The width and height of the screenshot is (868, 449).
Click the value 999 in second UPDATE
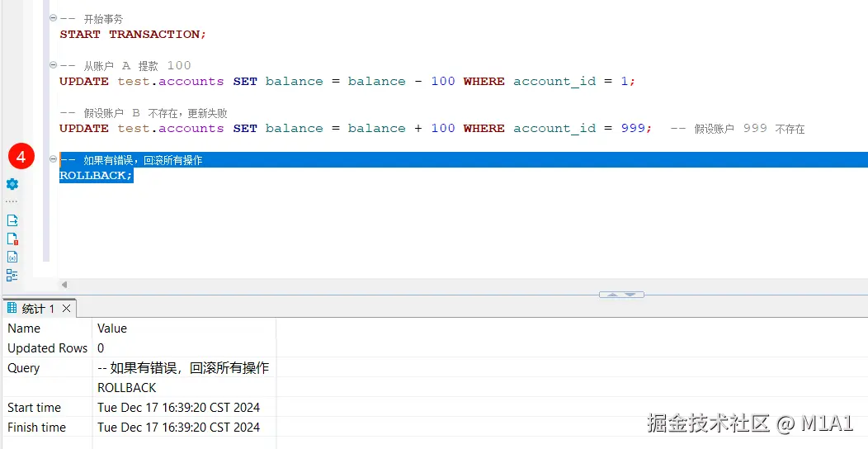pos(633,129)
